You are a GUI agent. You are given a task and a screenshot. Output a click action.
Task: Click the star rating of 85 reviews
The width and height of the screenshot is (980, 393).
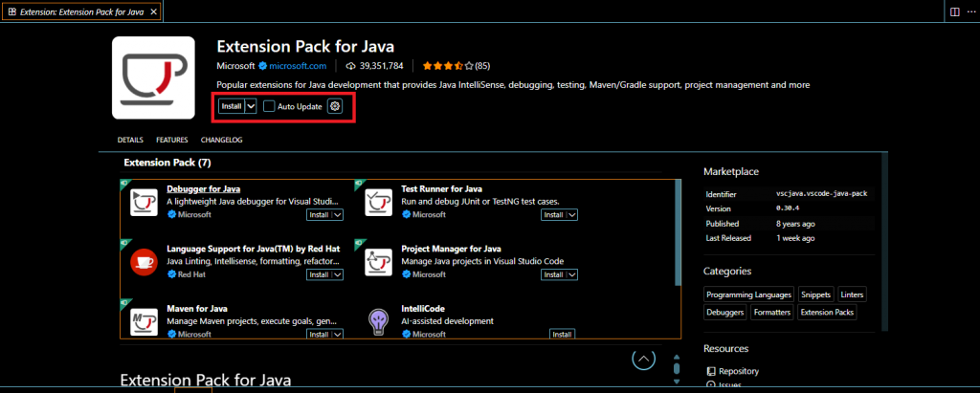[456, 66]
